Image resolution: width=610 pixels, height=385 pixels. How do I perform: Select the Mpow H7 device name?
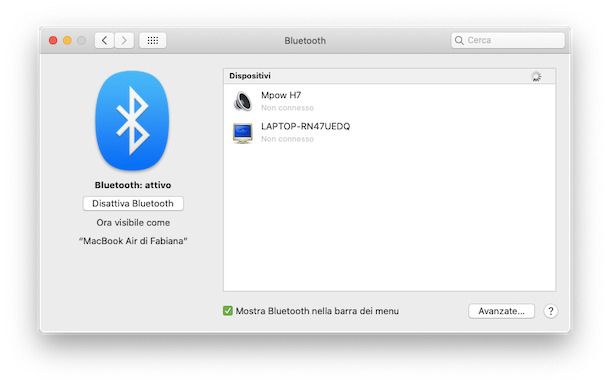pos(281,95)
